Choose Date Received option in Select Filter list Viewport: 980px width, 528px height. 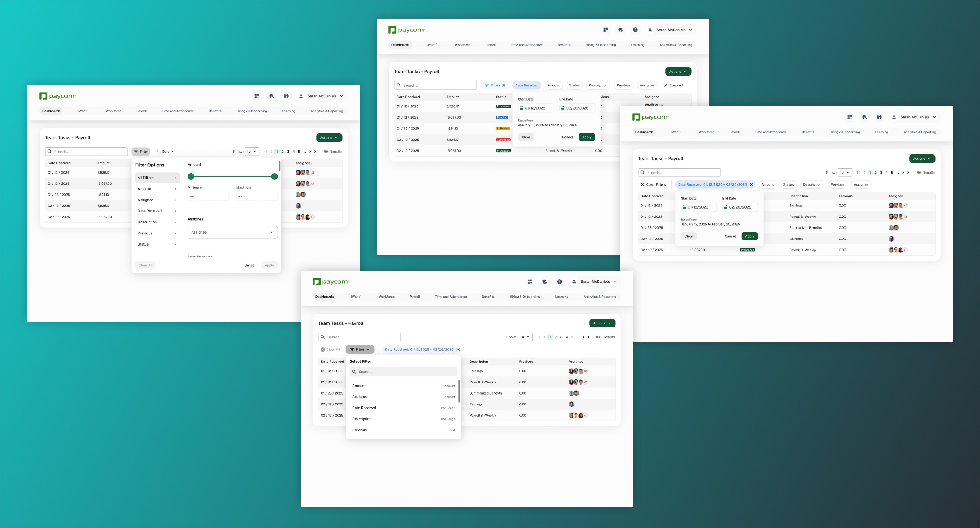point(403,408)
